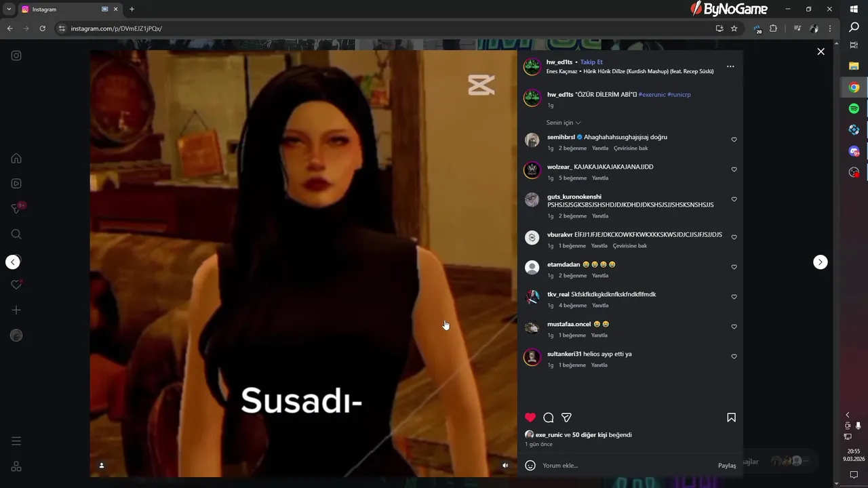Open etamdadan username link
This screenshot has height=488, width=868.
564,264
